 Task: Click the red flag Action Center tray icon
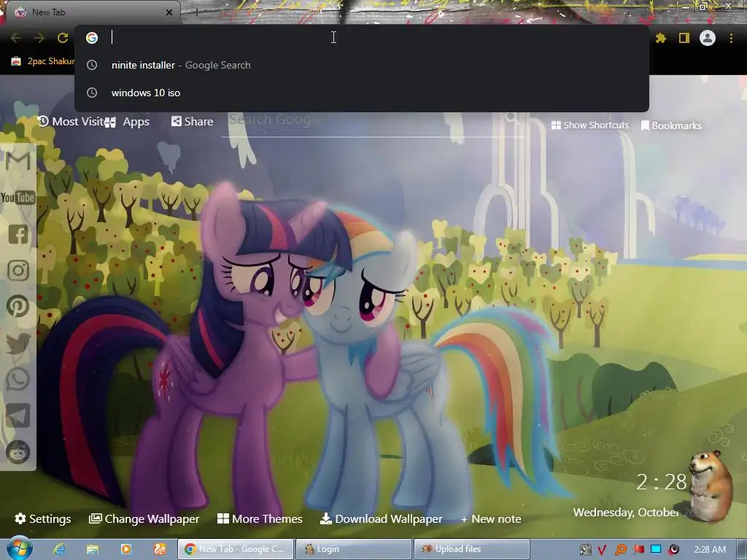click(638, 550)
